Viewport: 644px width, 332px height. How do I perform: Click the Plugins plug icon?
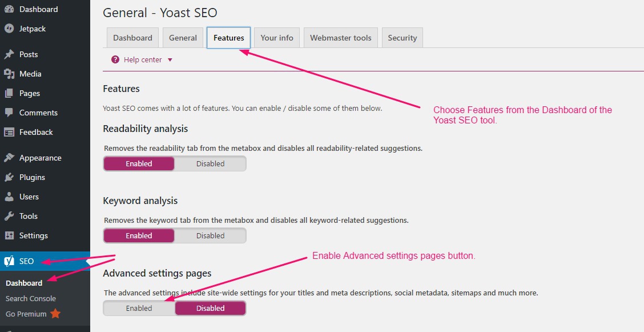tap(9, 177)
